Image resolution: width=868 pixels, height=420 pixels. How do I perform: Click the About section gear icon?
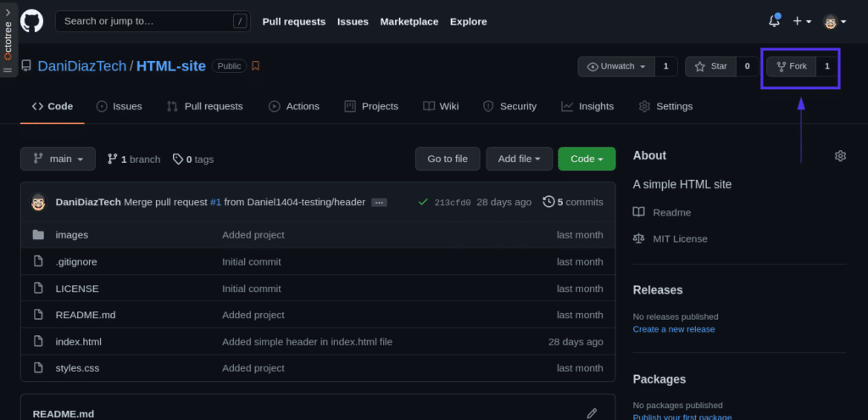click(x=840, y=156)
